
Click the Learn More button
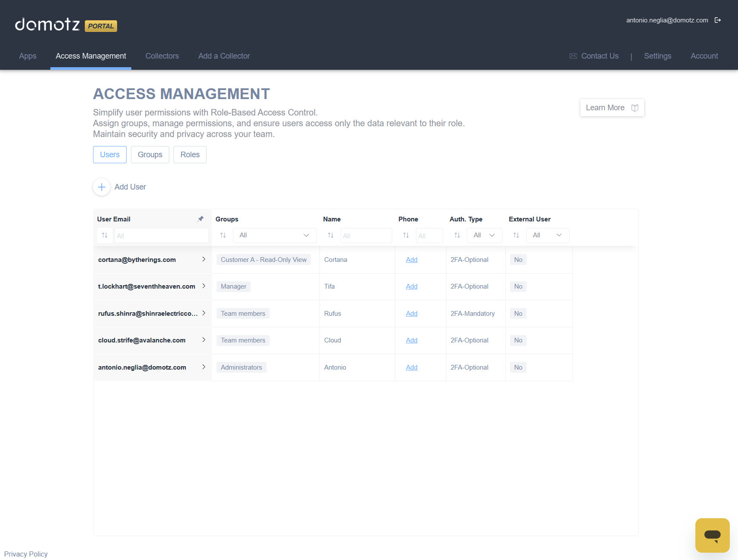pos(611,108)
